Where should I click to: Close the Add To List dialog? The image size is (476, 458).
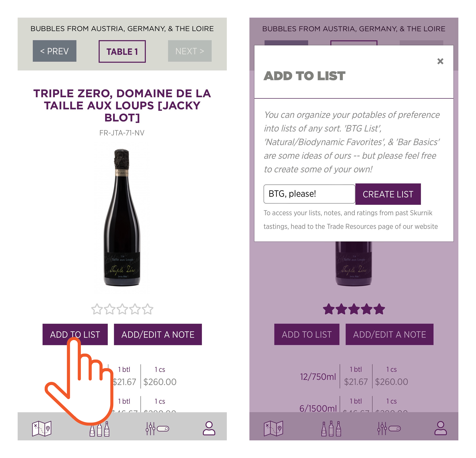(x=440, y=61)
